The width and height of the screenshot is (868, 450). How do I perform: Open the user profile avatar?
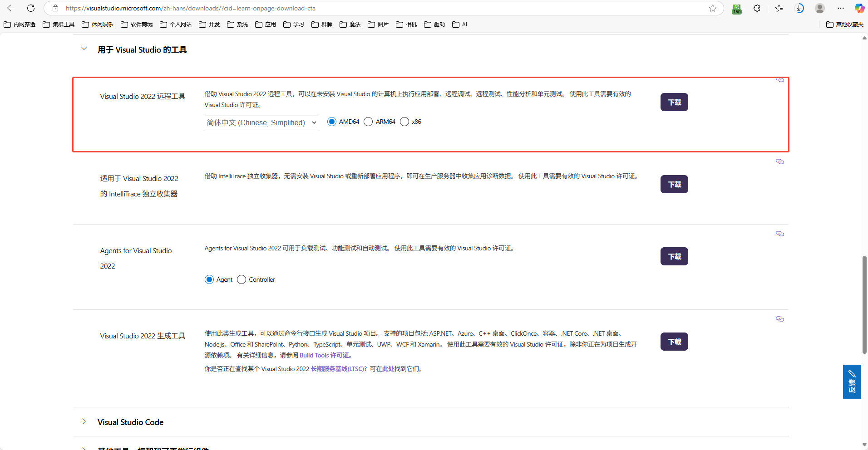point(820,8)
